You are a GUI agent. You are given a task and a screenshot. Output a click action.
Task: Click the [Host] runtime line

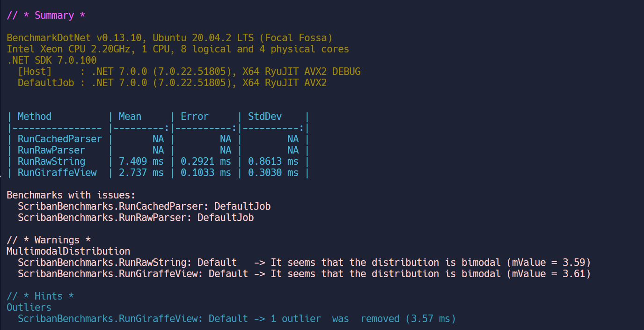pyautogui.click(x=189, y=72)
